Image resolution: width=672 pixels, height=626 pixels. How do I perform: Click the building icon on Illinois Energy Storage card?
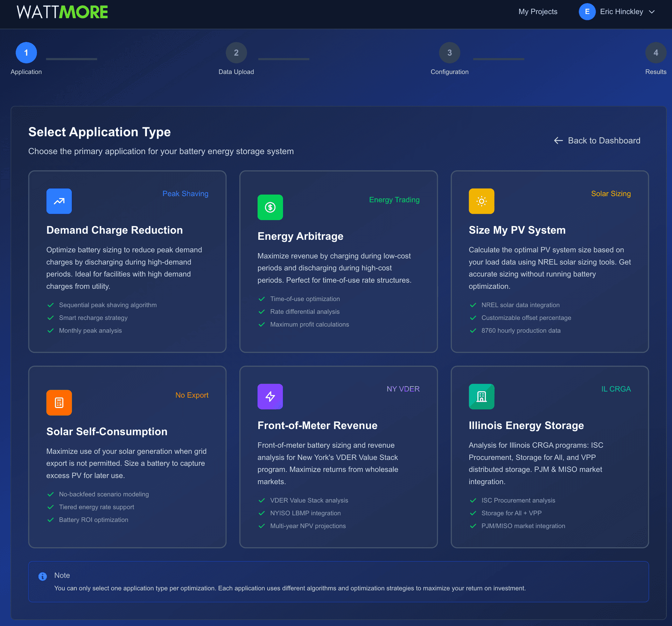tap(481, 396)
